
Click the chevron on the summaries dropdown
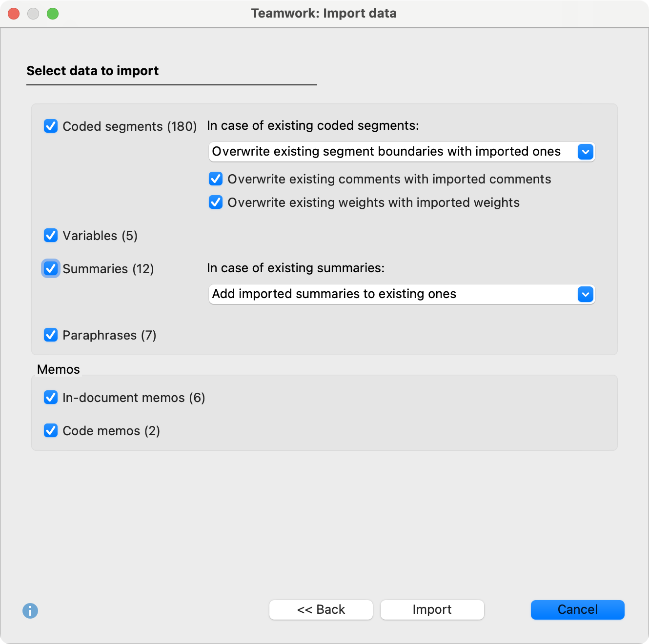[x=586, y=294]
